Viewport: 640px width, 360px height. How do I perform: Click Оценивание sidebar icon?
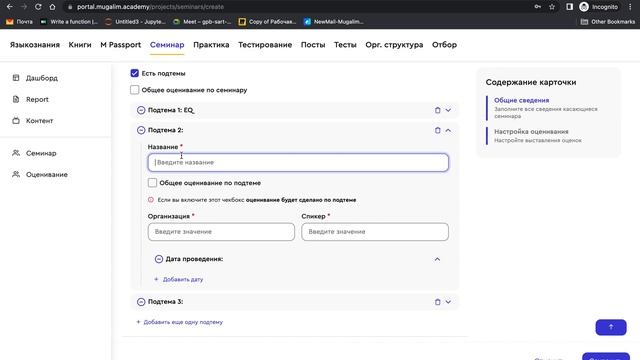pyautogui.click(x=16, y=174)
